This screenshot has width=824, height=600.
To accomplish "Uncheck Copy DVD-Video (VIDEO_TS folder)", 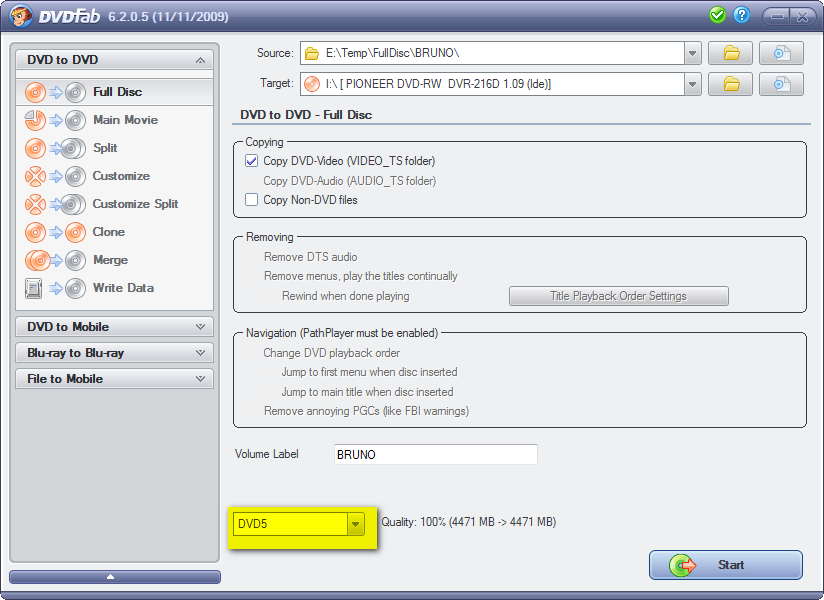I will 251,161.
